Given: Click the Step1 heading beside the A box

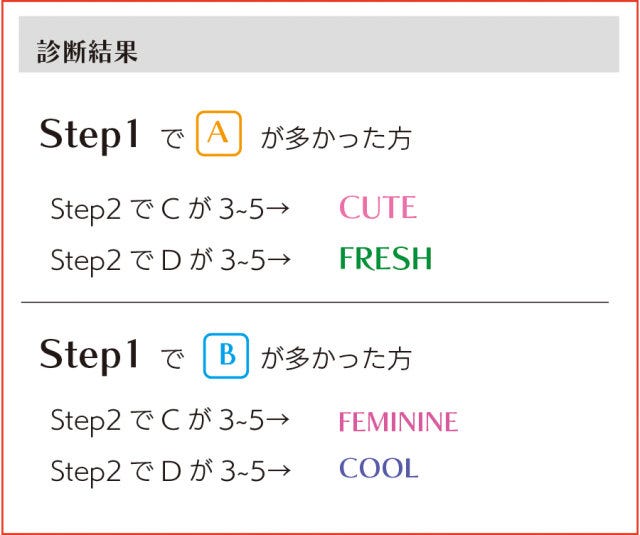Looking at the screenshot, I should coord(89,136).
